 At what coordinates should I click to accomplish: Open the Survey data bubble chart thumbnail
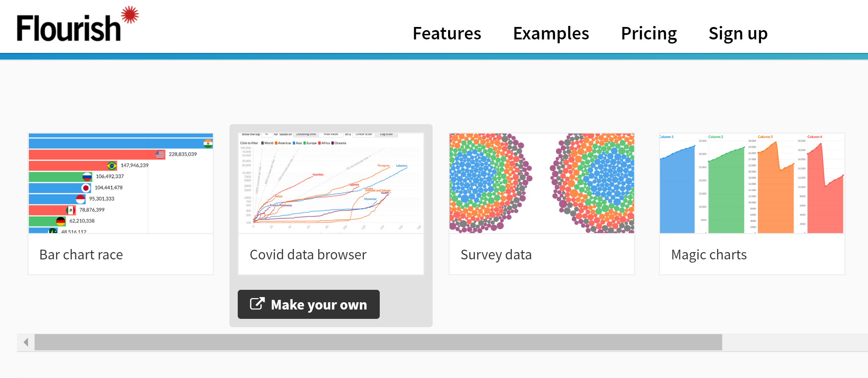click(x=541, y=183)
